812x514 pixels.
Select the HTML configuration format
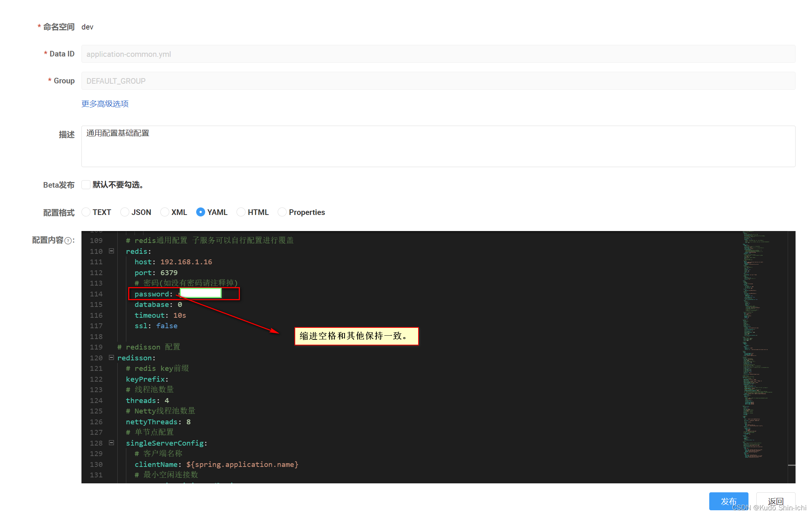click(241, 212)
